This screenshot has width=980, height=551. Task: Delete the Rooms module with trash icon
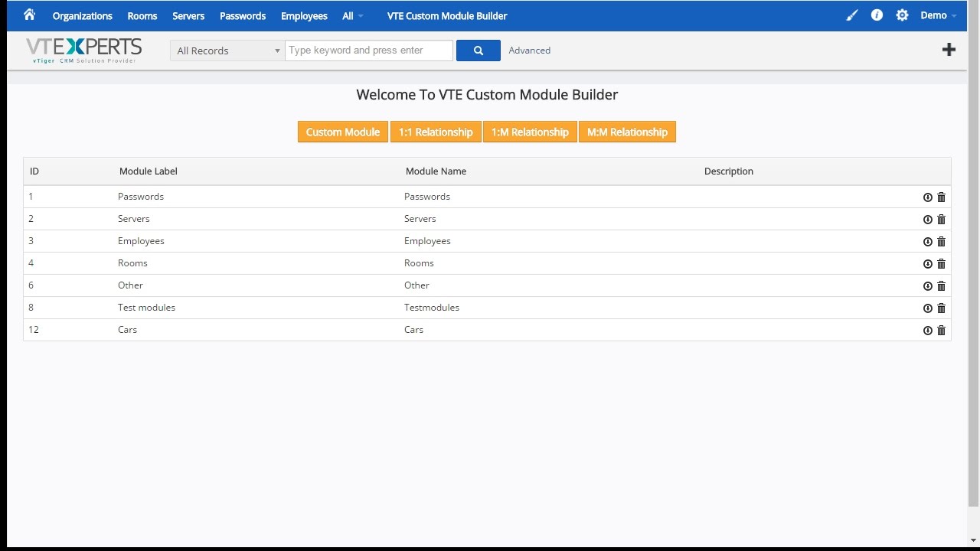tap(942, 264)
